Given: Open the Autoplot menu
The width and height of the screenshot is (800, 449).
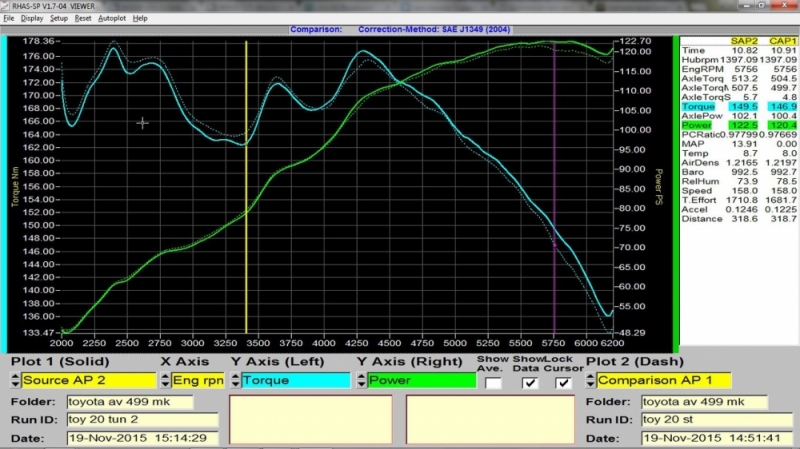Looking at the screenshot, I should point(112,18).
